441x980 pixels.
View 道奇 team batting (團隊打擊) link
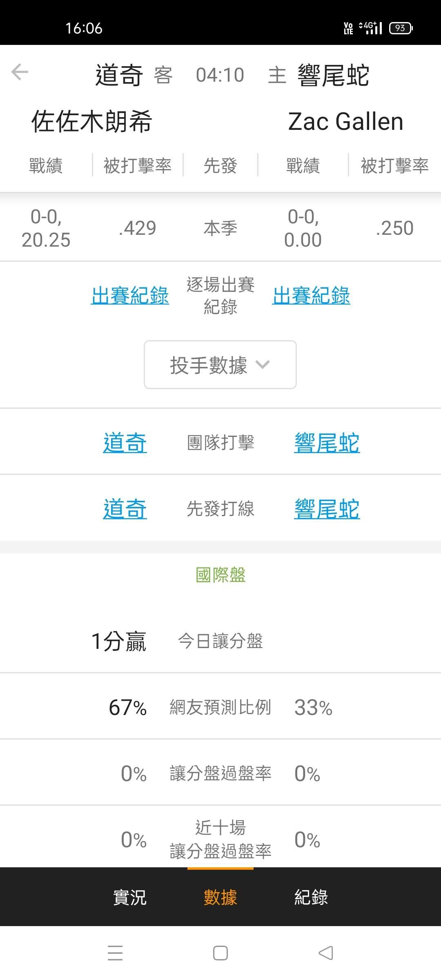tap(125, 443)
